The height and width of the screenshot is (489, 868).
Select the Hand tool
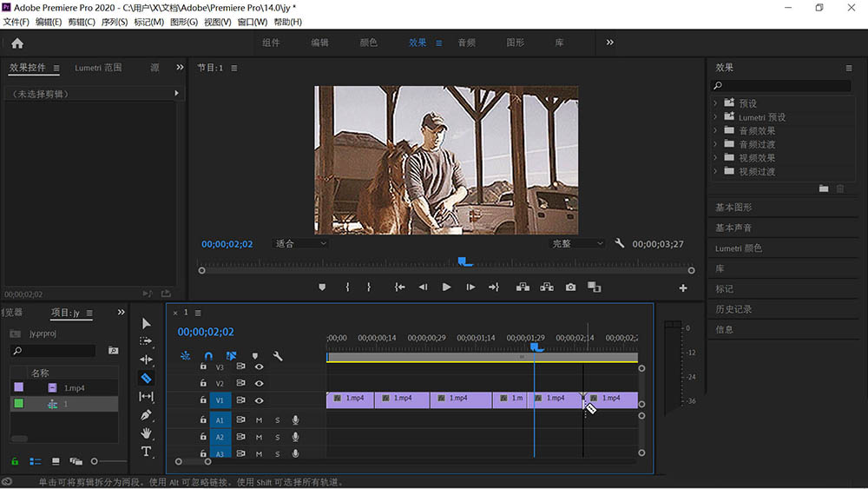click(x=146, y=433)
